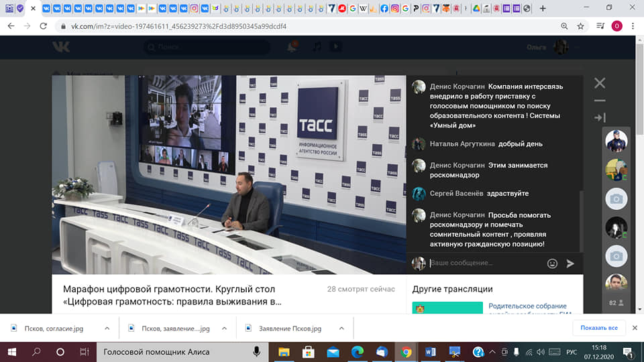Activate Alisa voice assistant microphone
The image size is (644, 362).
click(256, 352)
